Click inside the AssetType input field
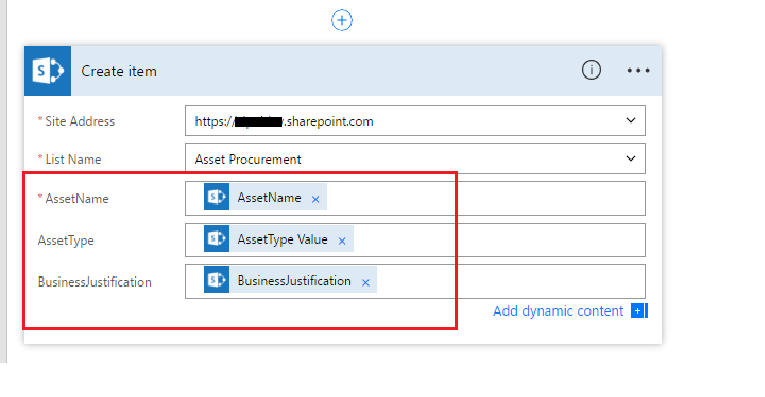 coord(415,240)
